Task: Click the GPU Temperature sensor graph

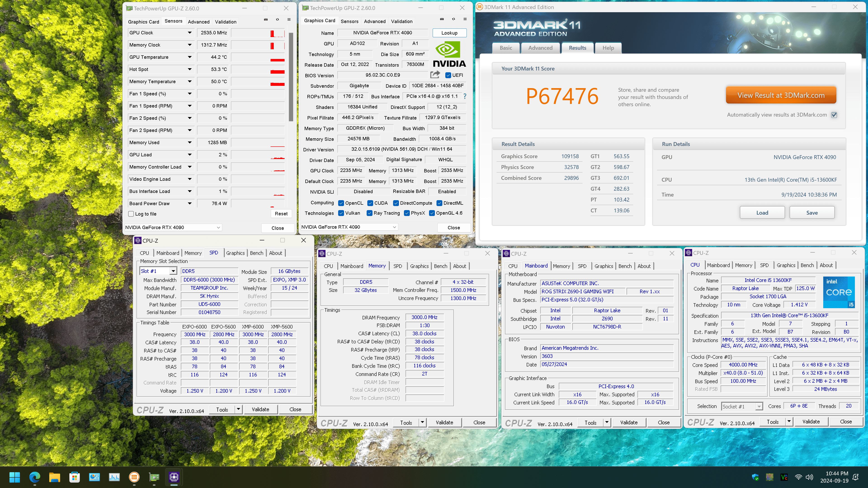Action: coord(258,57)
